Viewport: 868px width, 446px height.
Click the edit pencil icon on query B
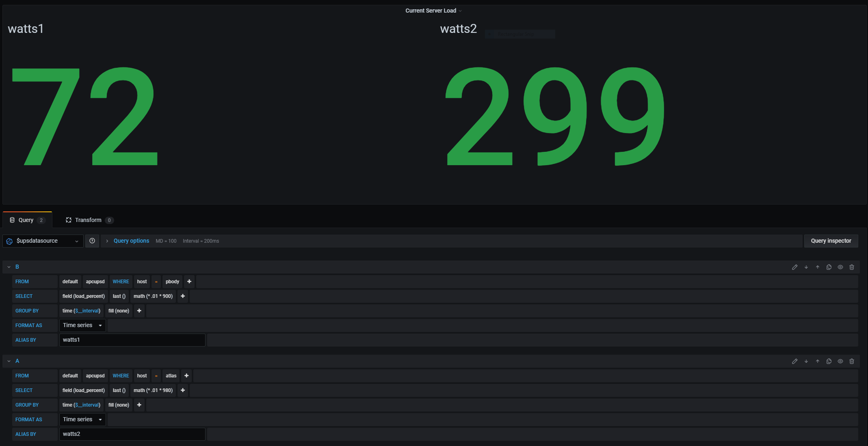point(794,267)
